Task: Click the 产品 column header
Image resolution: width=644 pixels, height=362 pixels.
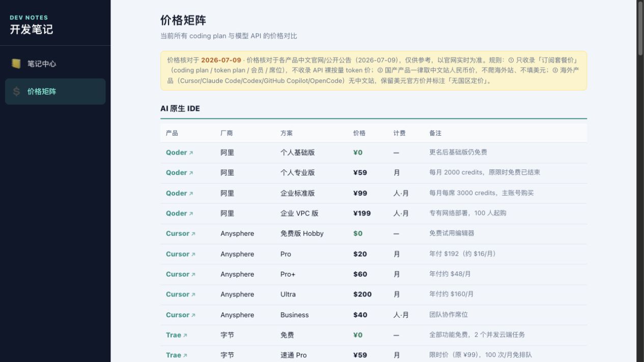Action: coord(172,133)
